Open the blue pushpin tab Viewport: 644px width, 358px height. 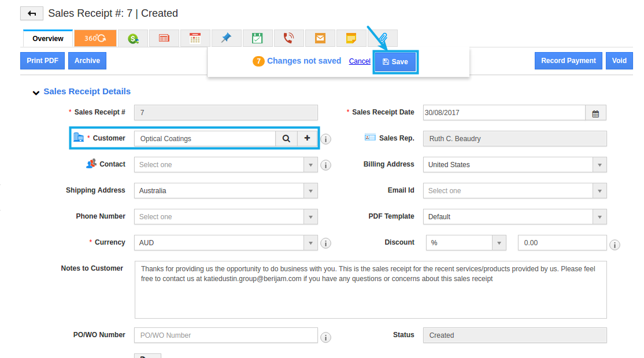point(226,38)
